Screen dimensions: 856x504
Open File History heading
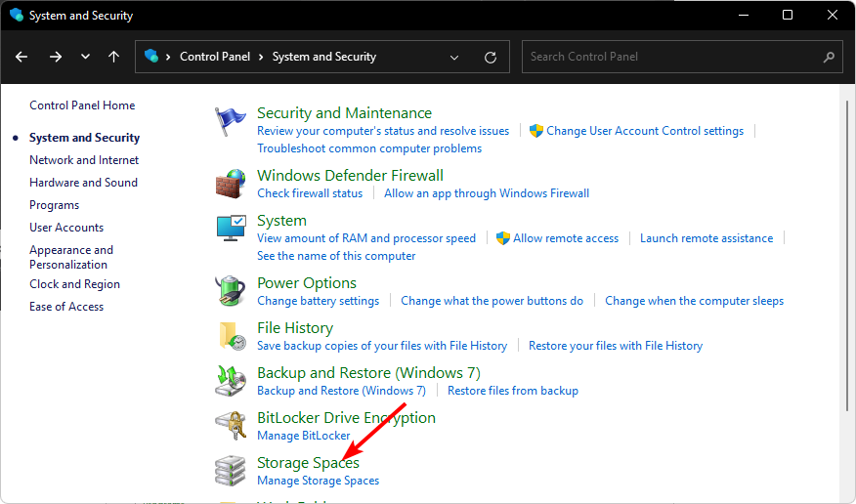[x=295, y=328]
